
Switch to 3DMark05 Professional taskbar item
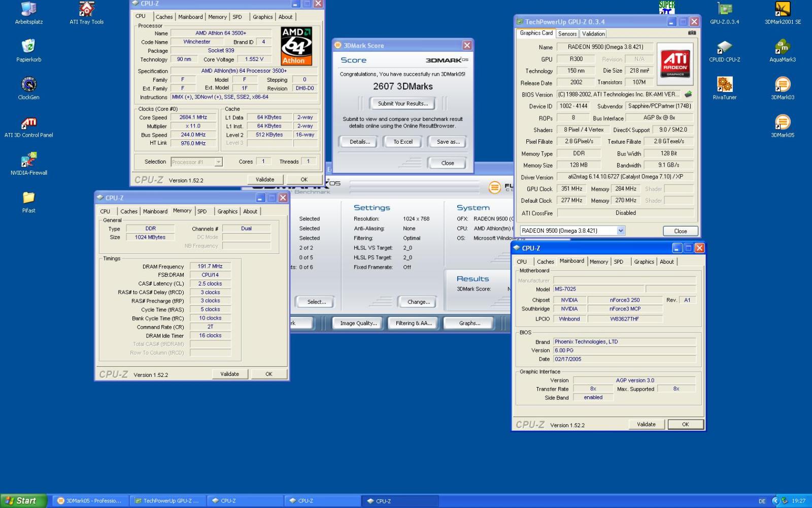click(x=90, y=501)
